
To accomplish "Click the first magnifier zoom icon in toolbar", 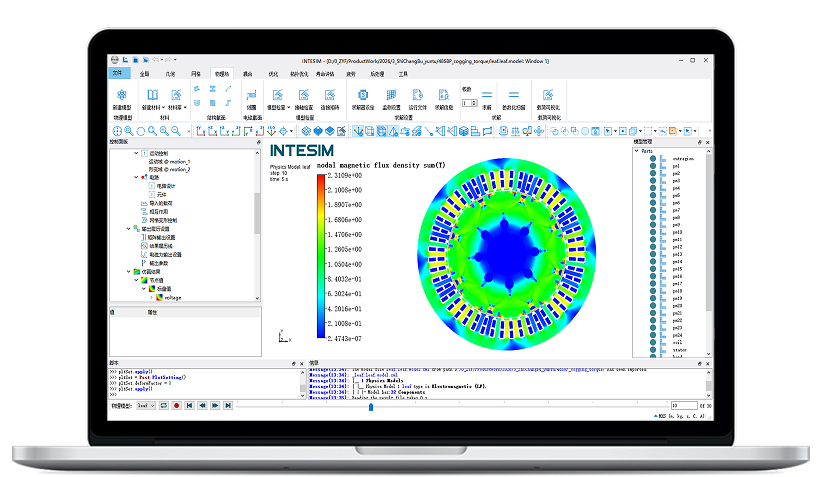I will tap(131, 131).
